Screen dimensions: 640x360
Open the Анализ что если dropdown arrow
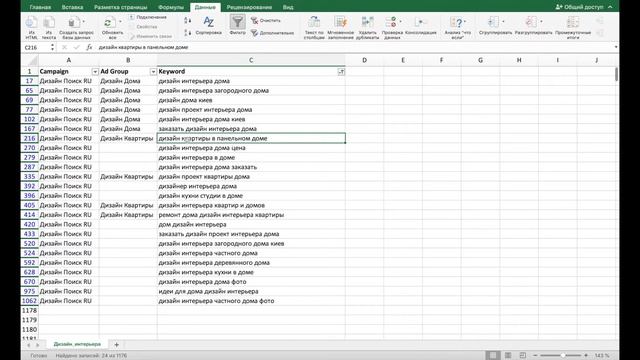pos(465,22)
